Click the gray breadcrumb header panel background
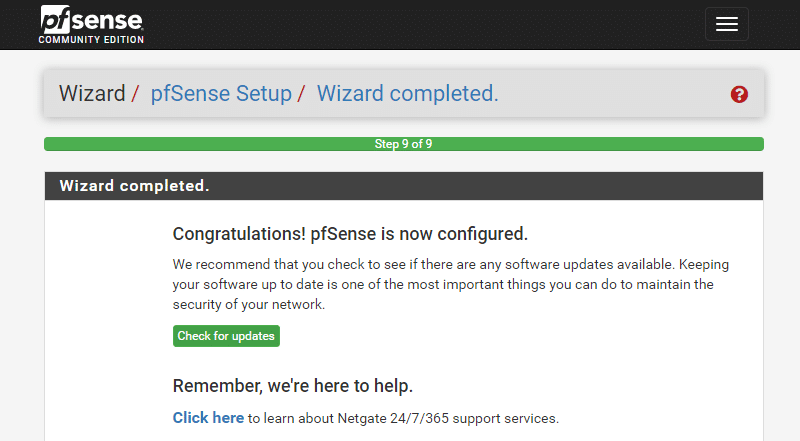 pyautogui.click(x=612, y=93)
